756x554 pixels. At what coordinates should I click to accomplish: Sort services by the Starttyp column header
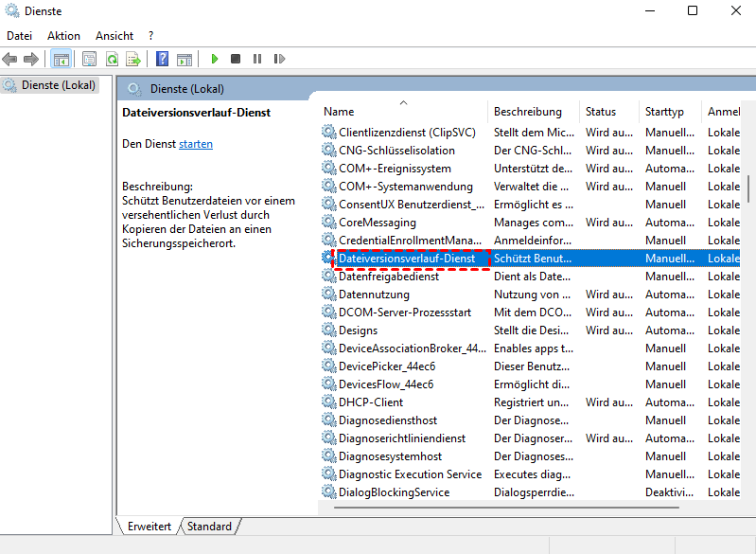(664, 112)
